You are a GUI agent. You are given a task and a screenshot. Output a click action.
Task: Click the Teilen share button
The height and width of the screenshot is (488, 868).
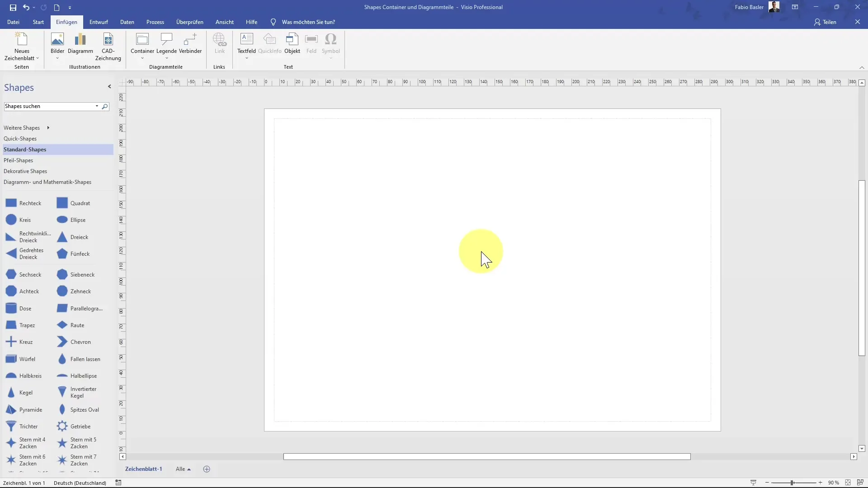point(826,22)
